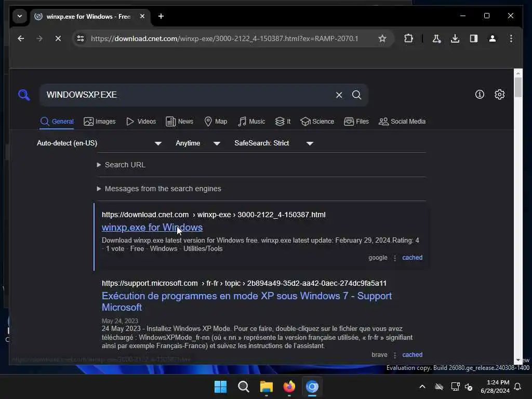Switch to the Science category
Screen dimensions: 532x399
coord(317,122)
